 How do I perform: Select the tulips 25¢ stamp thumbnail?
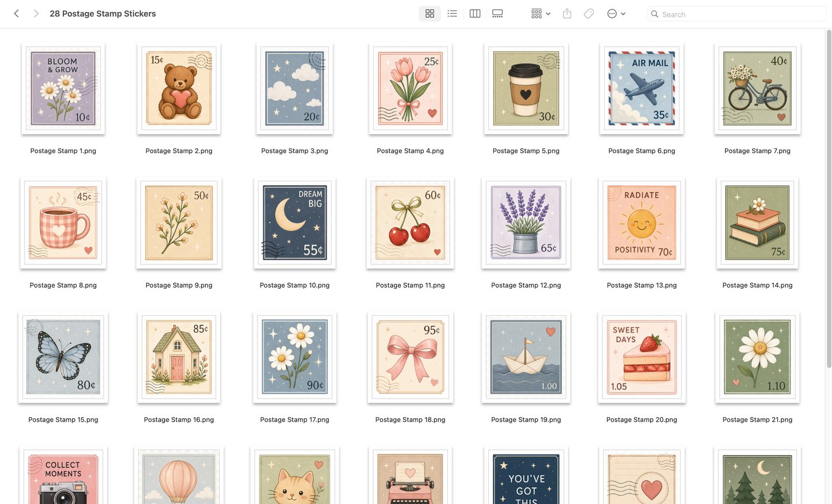pos(411,88)
